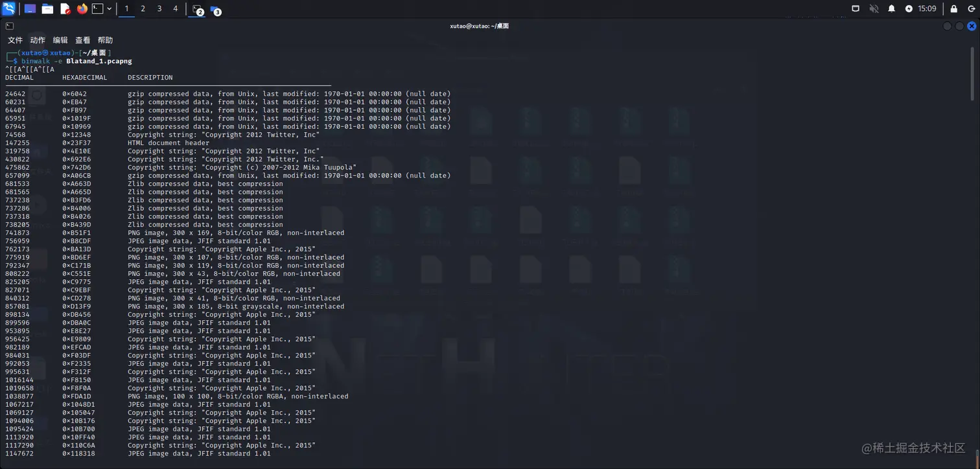Select the file manager taskbar group with 3 windows
The width and height of the screenshot is (980, 469).
click(x=215, y=9)
